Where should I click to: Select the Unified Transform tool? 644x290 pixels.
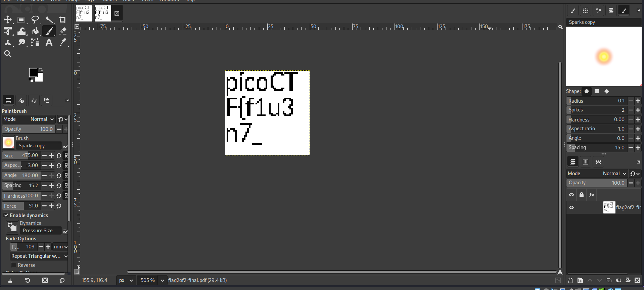(x=8, y=31)
